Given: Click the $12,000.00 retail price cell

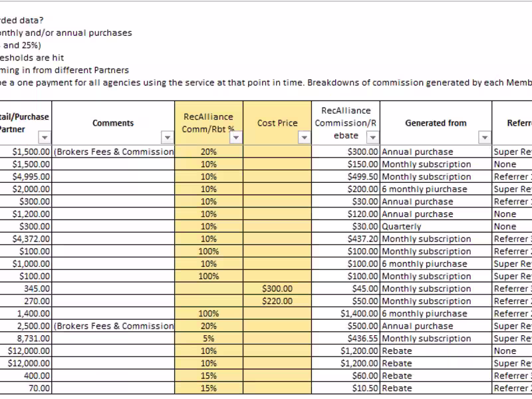Looking at the screenshot, I should pyautogui.click(x=28, y=350).
